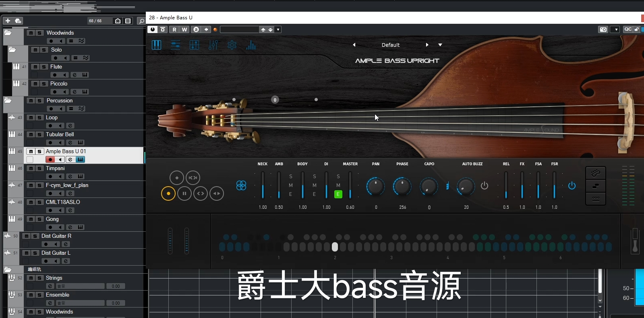Click the copy-setting left arrow button
The image size is (644, 318).
[x=206, y=29]
